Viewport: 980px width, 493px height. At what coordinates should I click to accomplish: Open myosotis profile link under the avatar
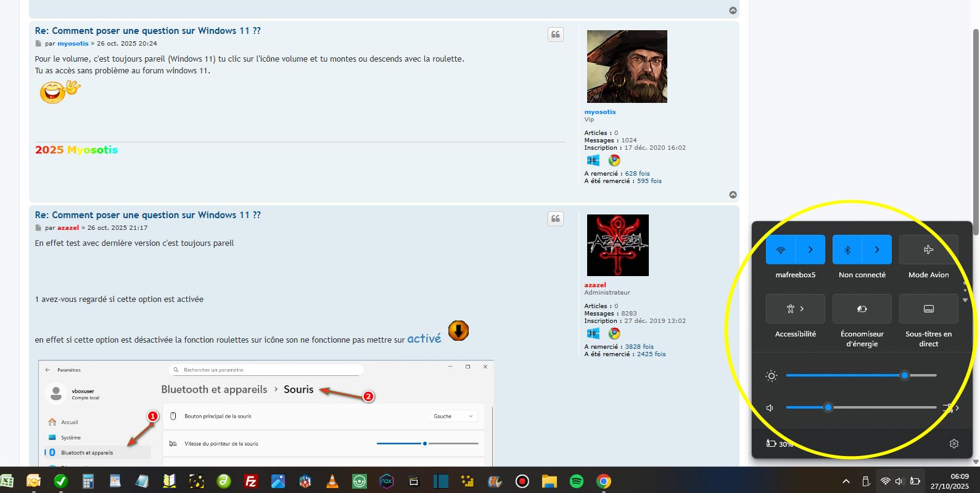click(x=600, y=112)
